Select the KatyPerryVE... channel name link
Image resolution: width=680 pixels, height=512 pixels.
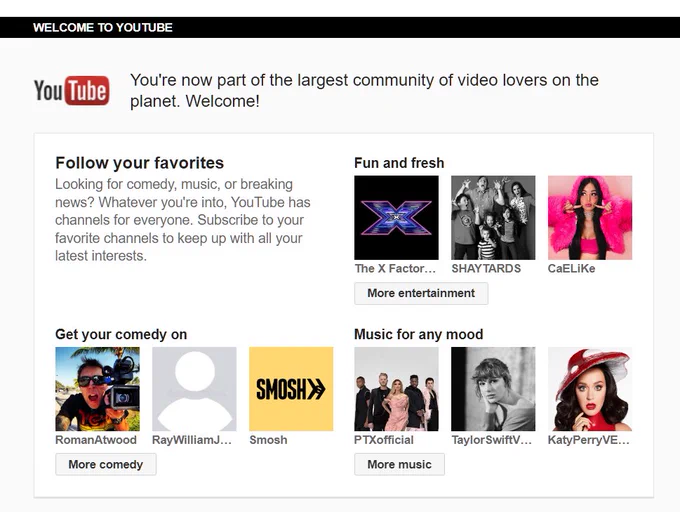tap(588, 440)
